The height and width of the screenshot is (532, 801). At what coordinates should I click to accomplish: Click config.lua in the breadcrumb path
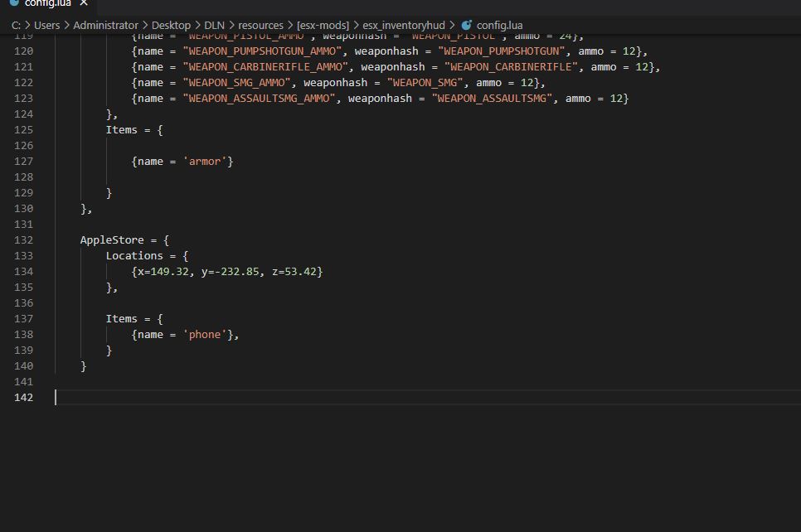click(499, 25)
